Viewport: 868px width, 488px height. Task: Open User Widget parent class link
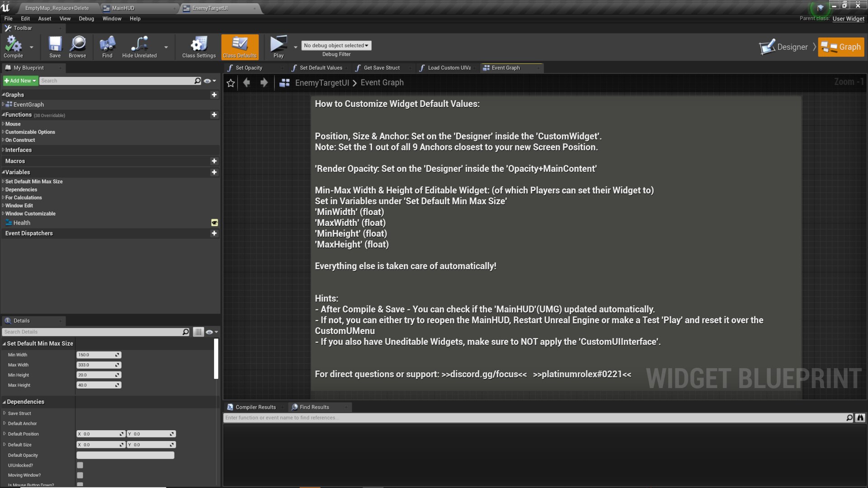pos(848,19)
